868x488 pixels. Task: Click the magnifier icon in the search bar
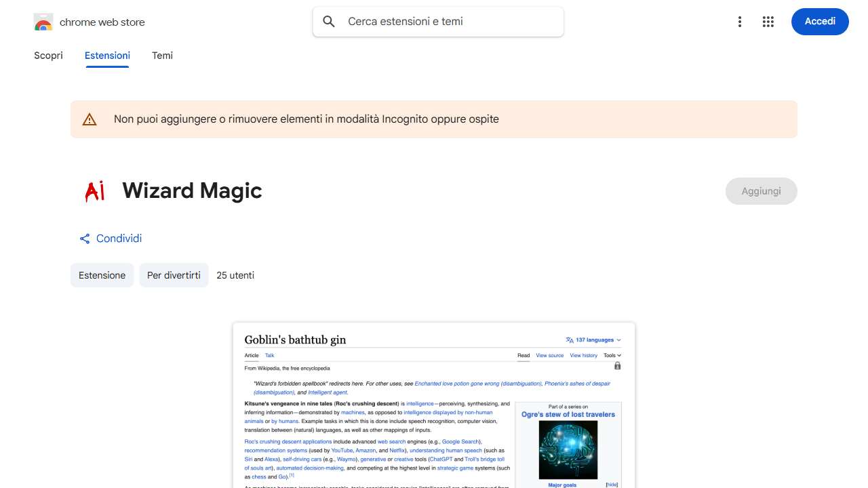tap(328, 21)
